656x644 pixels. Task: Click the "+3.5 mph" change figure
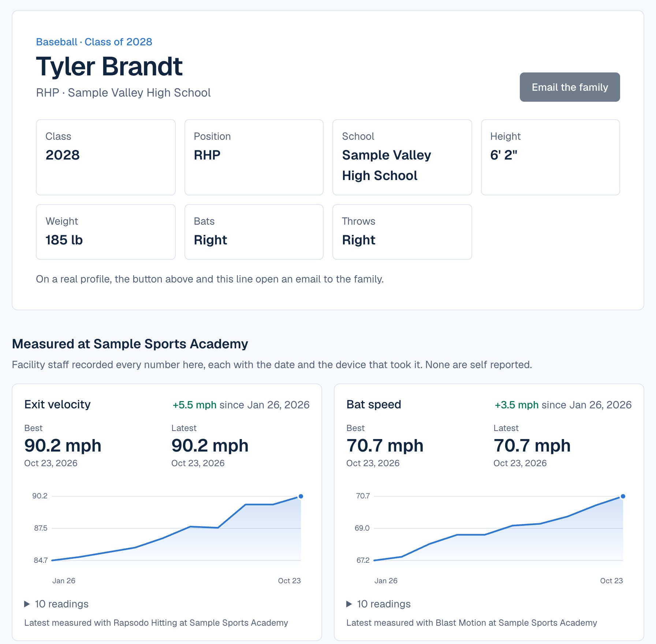tap(517, 405)
